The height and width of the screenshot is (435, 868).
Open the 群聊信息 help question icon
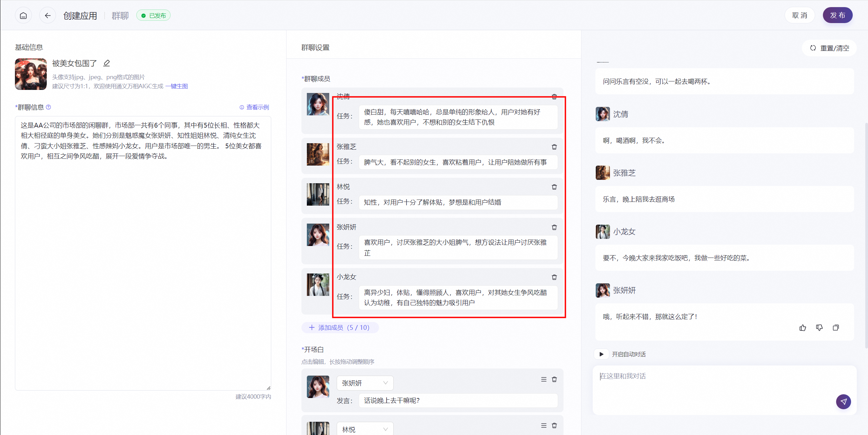(48, 107)
